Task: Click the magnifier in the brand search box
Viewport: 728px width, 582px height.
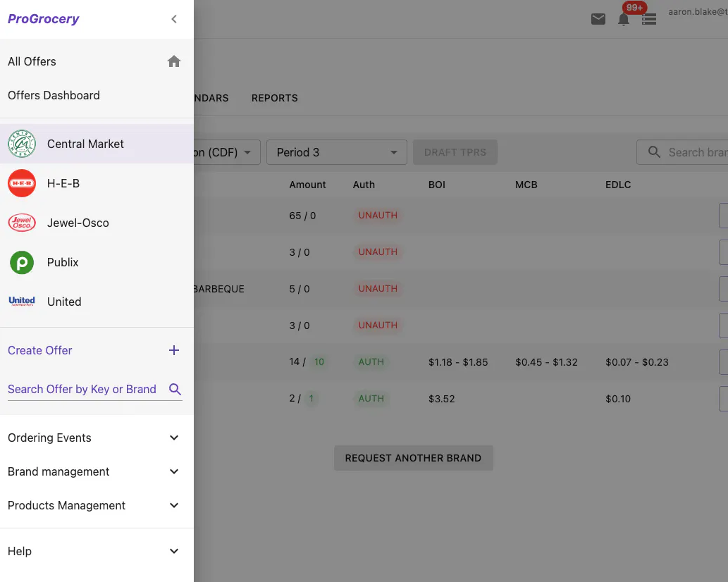Action: tap(654, 152)
